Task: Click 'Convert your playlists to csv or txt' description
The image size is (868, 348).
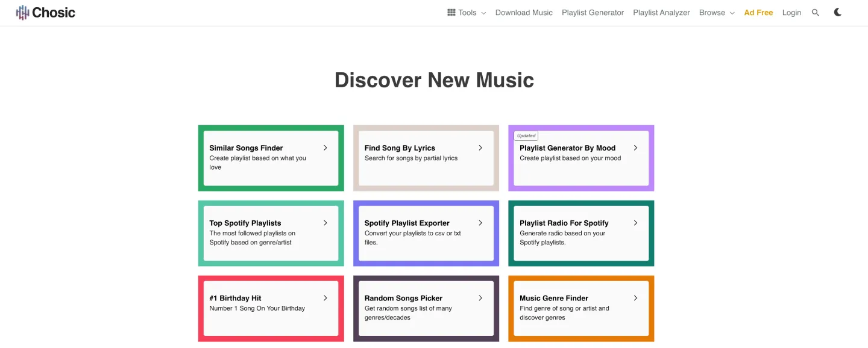Action: point(413,238)
